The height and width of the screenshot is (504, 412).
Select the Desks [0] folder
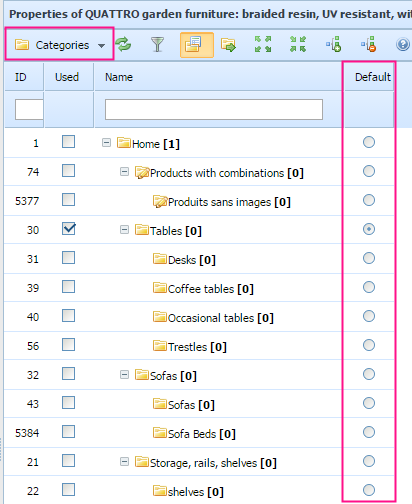point(184,260)
